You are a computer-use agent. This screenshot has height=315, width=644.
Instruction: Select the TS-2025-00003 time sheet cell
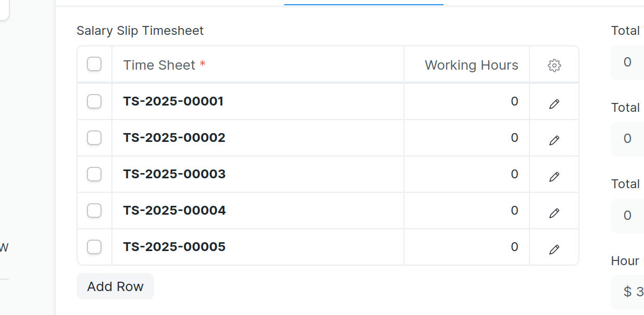(x=258, y=174)
